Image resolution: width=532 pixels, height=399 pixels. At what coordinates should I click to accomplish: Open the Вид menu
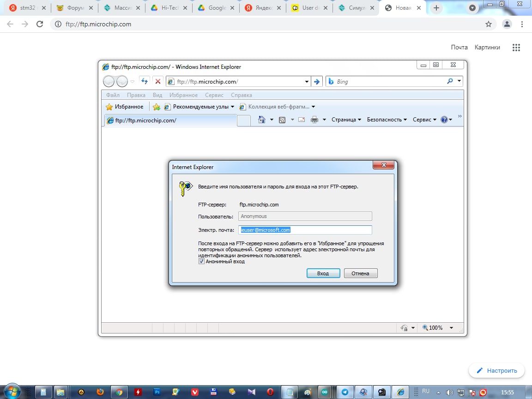[x=157, y=95]
